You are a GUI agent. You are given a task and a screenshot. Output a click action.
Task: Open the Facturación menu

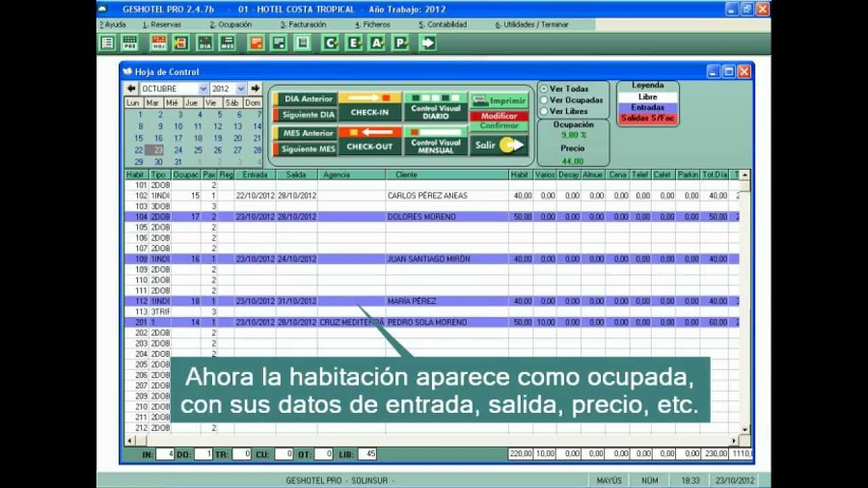[x=303, y=24]
